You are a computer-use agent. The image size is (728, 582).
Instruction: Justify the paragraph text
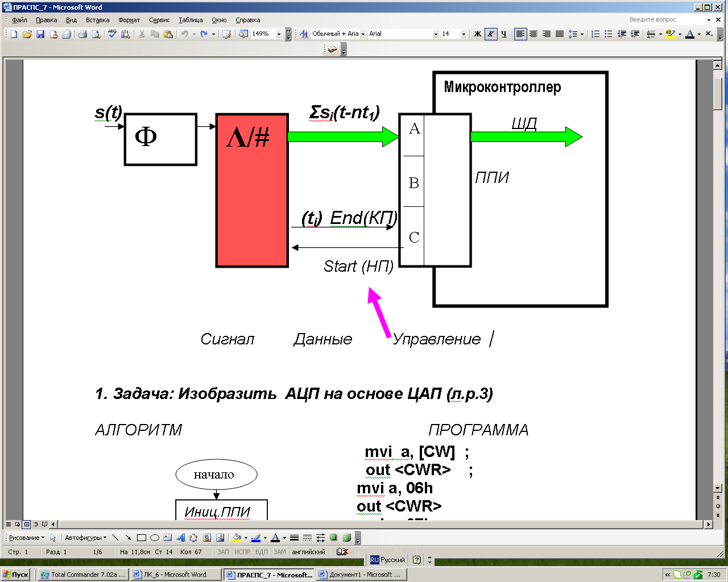[x=560, y=34]
